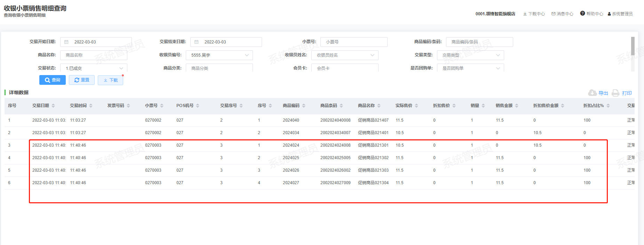Click the printer icon
The height and width of the screenshot is (245, 644).
[x=615, y=93]
